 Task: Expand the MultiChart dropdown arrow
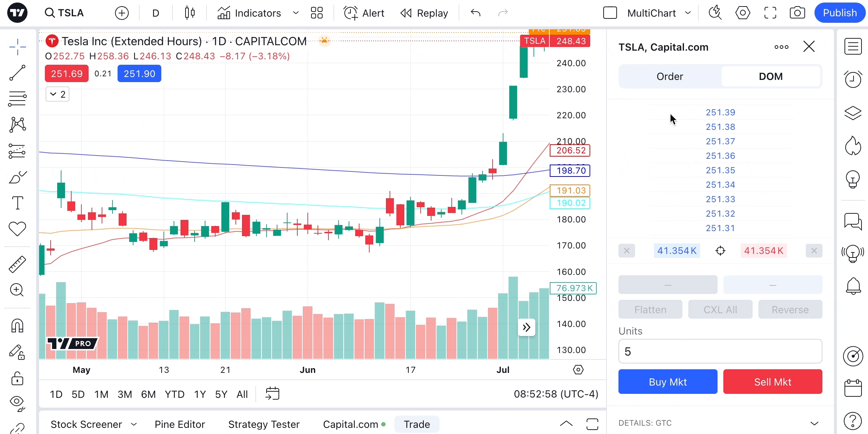(x=688, y=13)
